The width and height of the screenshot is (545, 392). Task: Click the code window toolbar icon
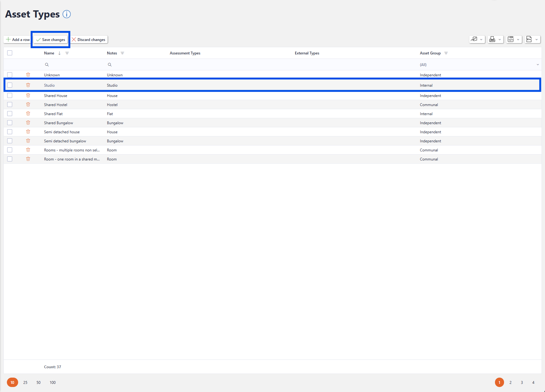point(511,39)
